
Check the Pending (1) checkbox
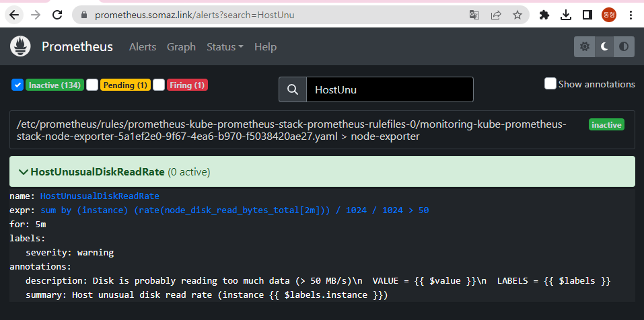point(92,85)
